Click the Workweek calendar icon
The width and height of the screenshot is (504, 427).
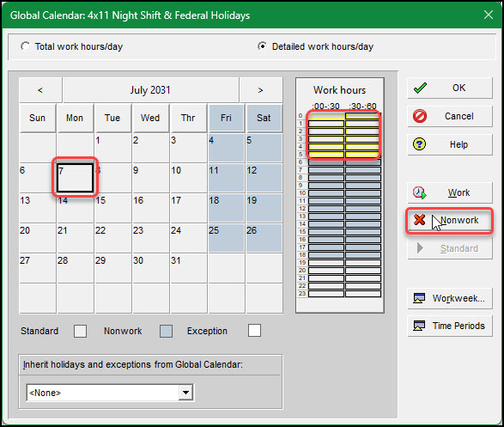[x=419, y=298]
